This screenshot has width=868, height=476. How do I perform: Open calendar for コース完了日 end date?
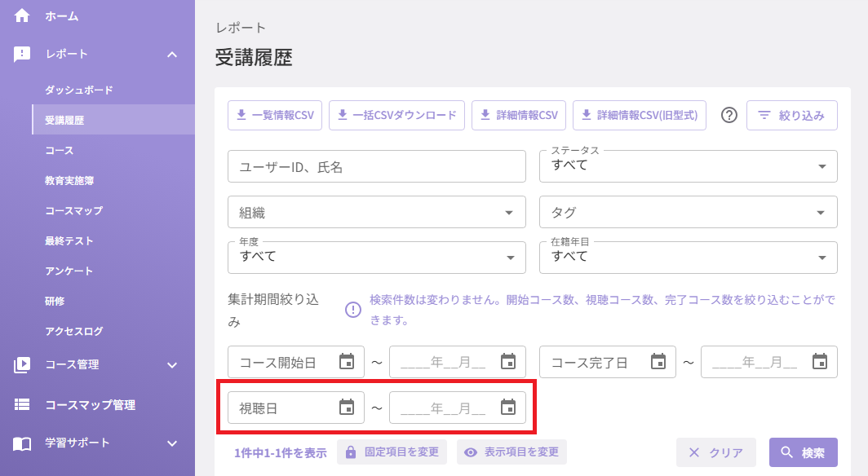pyautogui.click(x=820, y=362)
